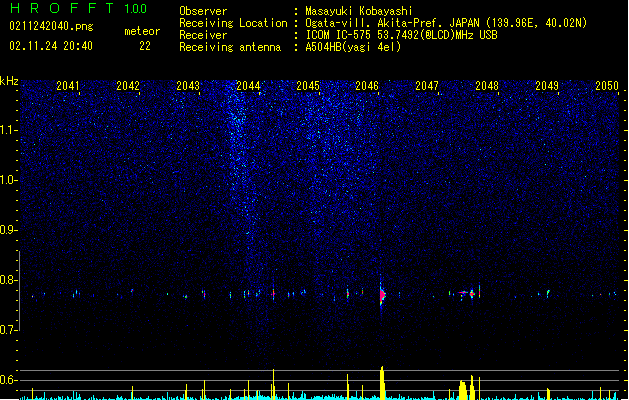Viewport: 629px width, 400px height.
Task: Click the HROFFT 1.0.0 title text
Action: pyautogui.click(x=78, y=8)
